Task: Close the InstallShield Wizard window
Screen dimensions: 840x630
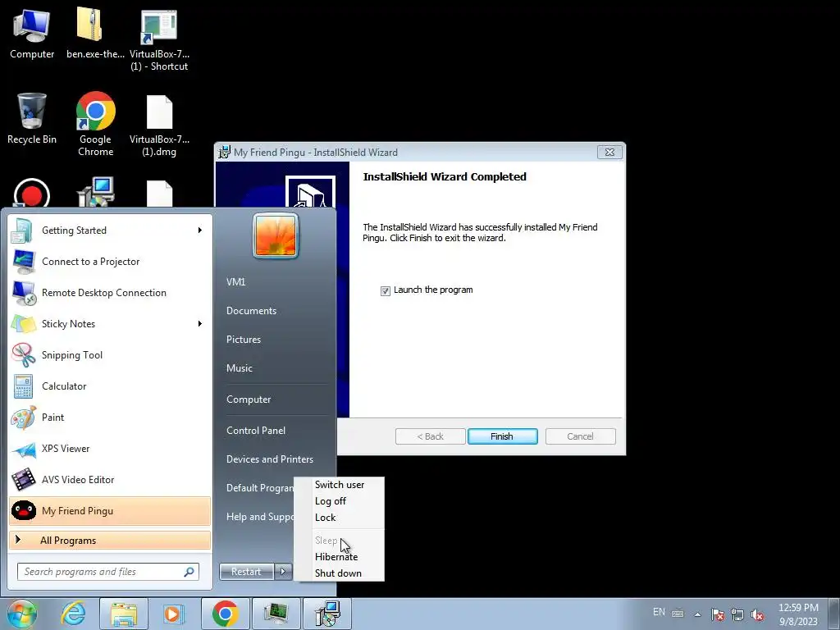Action: [609, 152]
